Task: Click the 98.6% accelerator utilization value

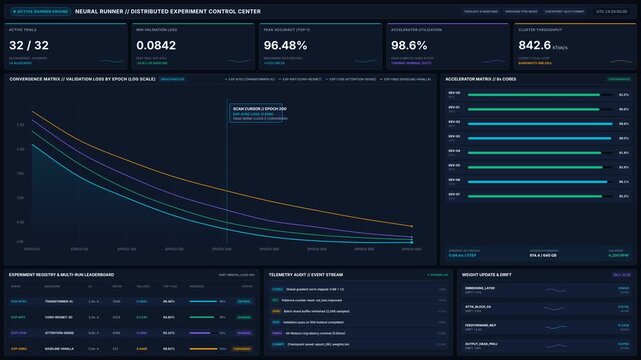Action: pyautogui.click(x=409, y=45)
